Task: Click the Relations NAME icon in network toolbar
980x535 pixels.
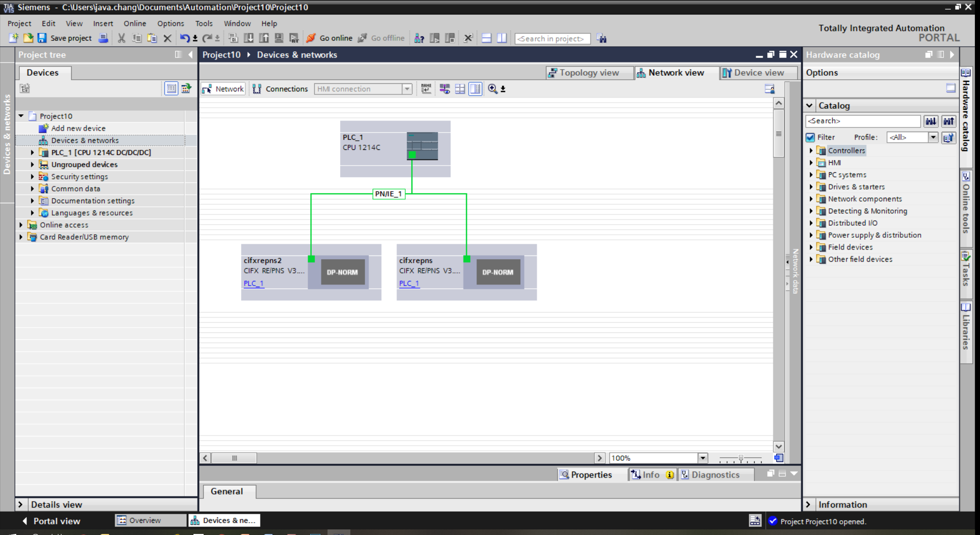Action: [426, 89]
